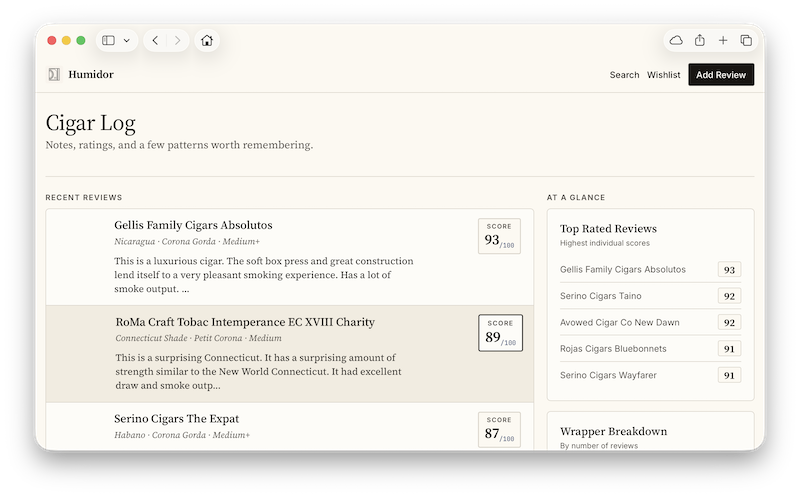Click the 92 badge beside Serino Cigars Taino

(x=729, y=296)
